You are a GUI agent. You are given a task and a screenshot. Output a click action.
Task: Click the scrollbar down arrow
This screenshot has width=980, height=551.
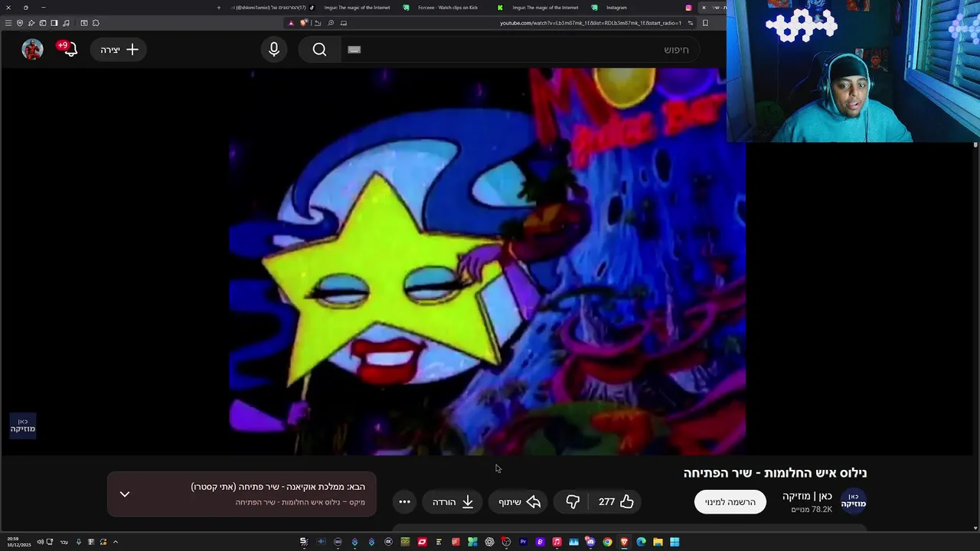pos(975,527)
